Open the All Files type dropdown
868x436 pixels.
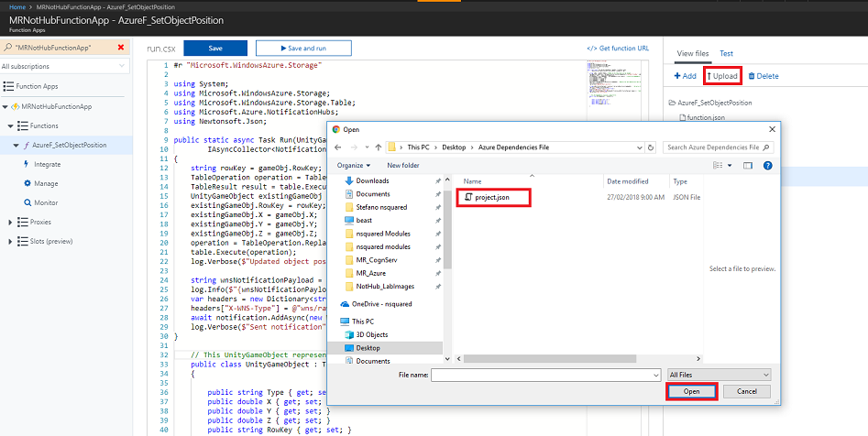click(719, 375)
